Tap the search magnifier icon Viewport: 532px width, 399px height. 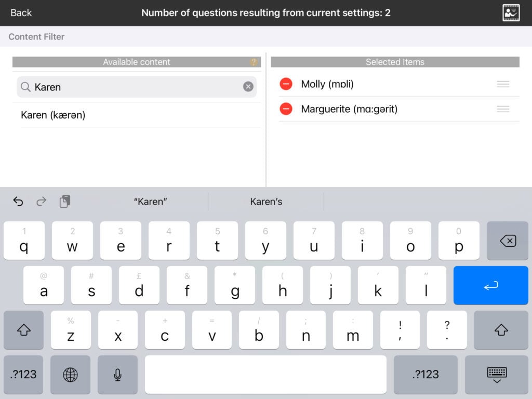point(25,87)
